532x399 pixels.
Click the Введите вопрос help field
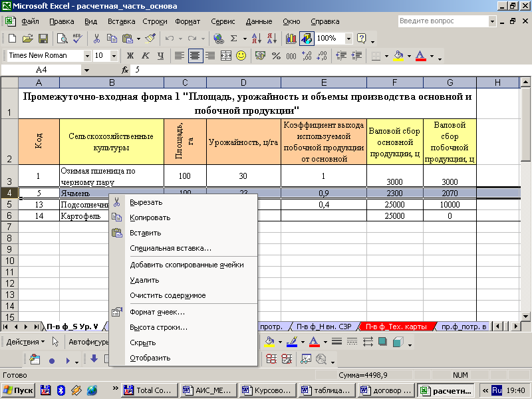point(443,21)
